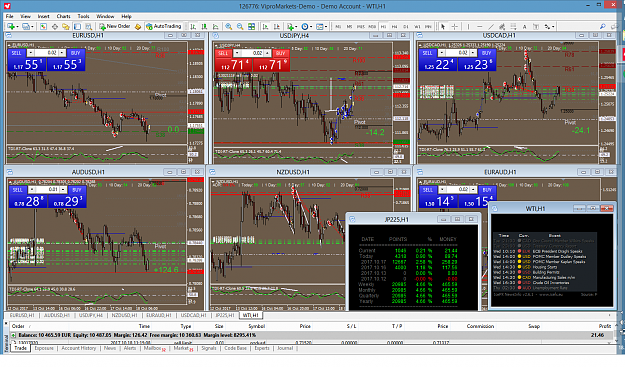The image size is (625, 367).
Task: Click the Zoom In magnifier
Action: click(229, 26)
